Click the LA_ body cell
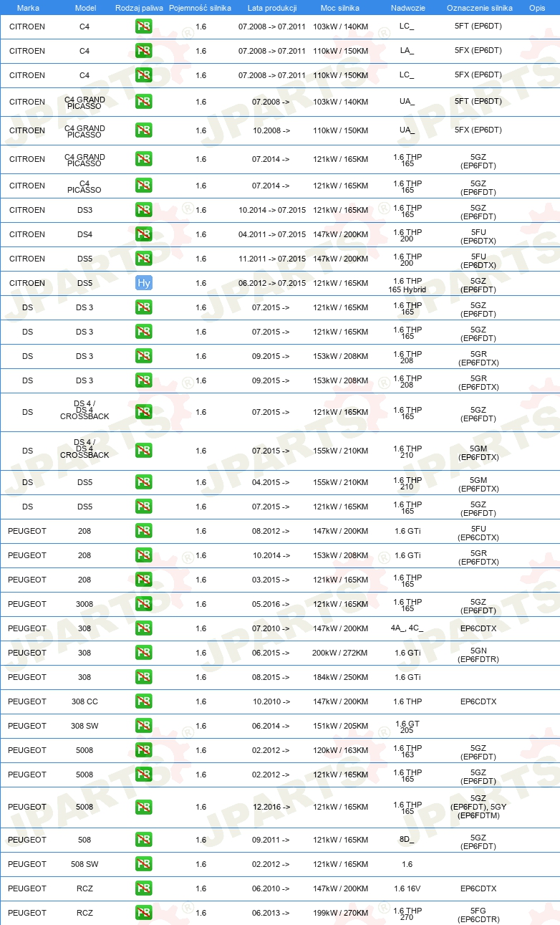560x925 pixels. click(407, 51)
